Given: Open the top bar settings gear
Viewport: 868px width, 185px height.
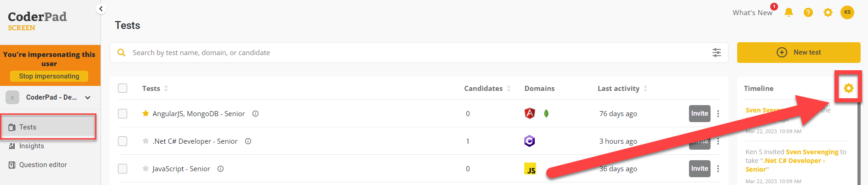Looking at the screenshot, I should (828, 12).
